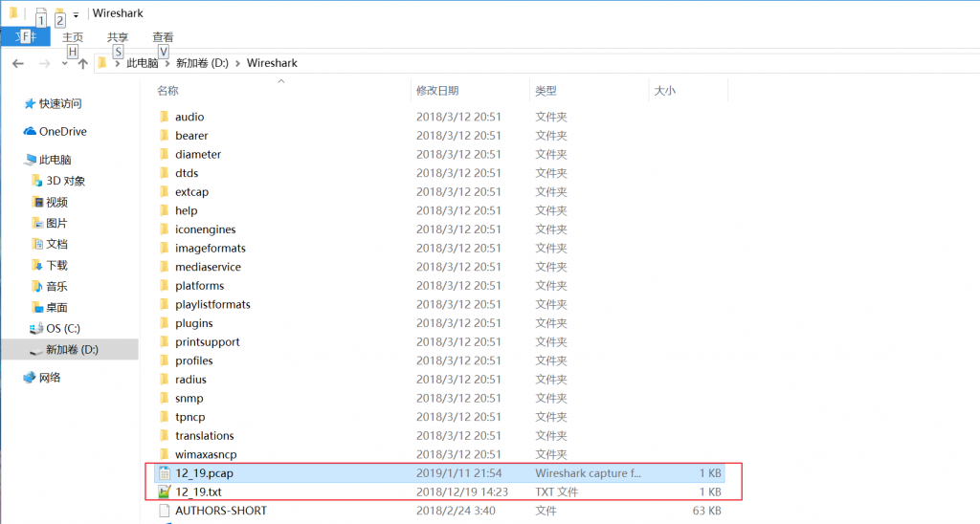This screenshot has width=980, height=524.
Task: Select OS (C:) drive in sidebar
Action: click(63, 328)
